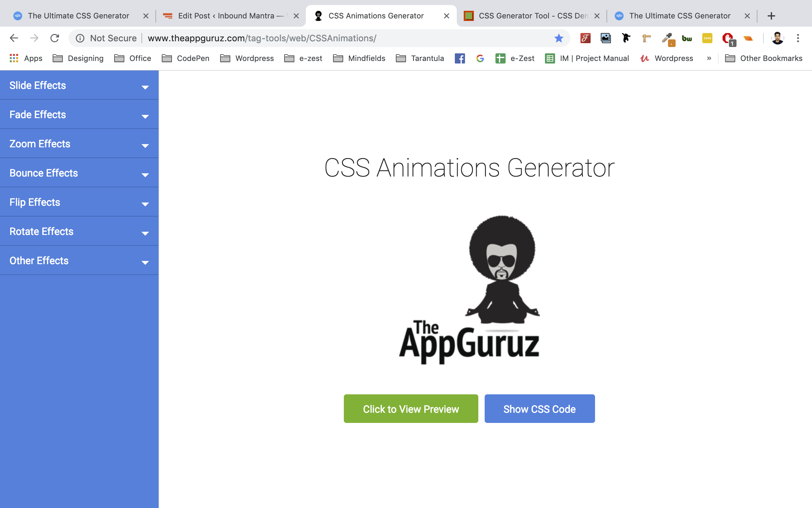The image size is (812, 508).
Task: Open the e-zest bookmarks folder
Action: tap(303, 58)
